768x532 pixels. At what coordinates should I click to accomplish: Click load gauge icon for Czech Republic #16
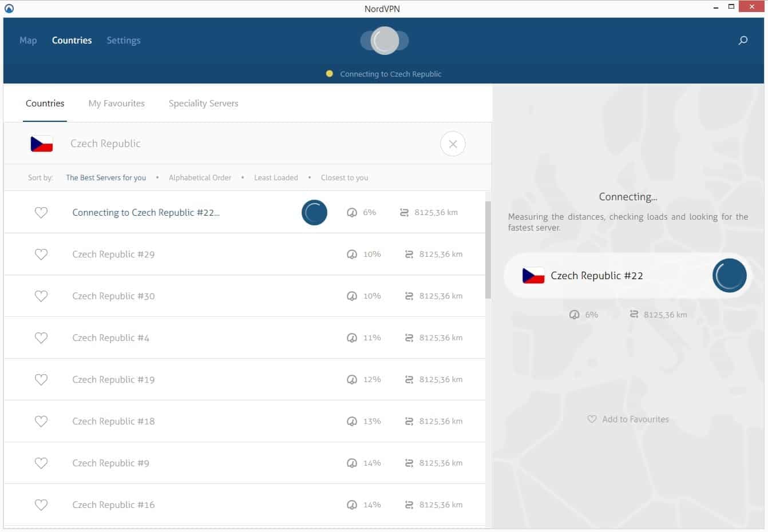point(352,505)
